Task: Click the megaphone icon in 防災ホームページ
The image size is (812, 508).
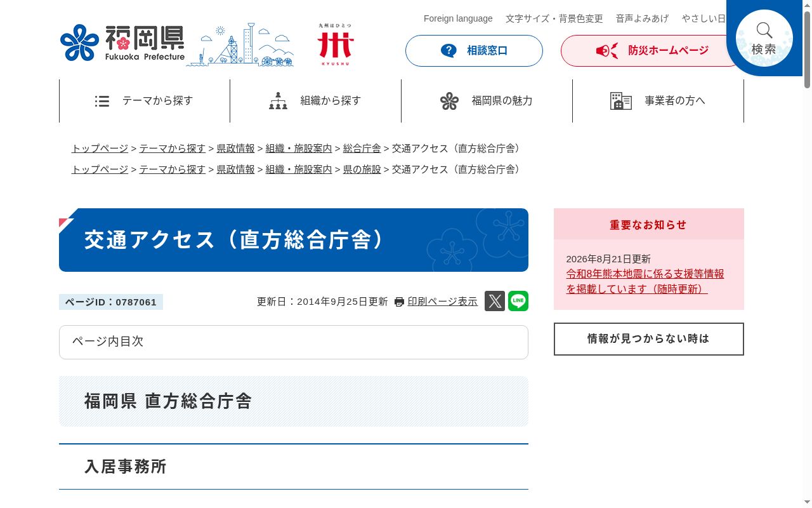Action: pos(606,51)
